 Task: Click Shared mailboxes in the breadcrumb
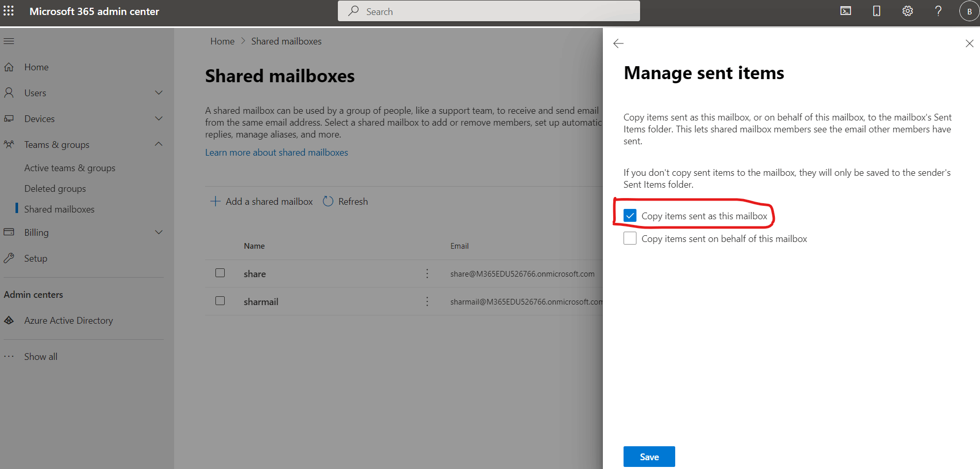point(286,41)
